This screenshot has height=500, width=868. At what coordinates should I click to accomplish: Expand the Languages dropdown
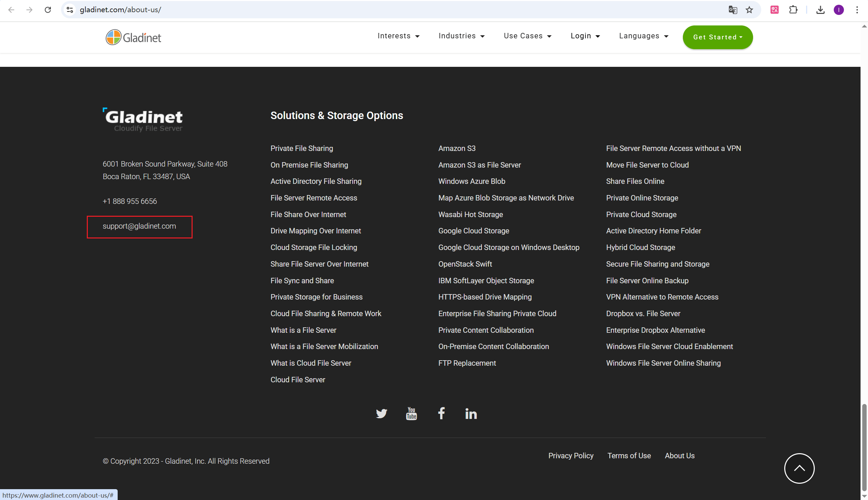click(644, 36)
